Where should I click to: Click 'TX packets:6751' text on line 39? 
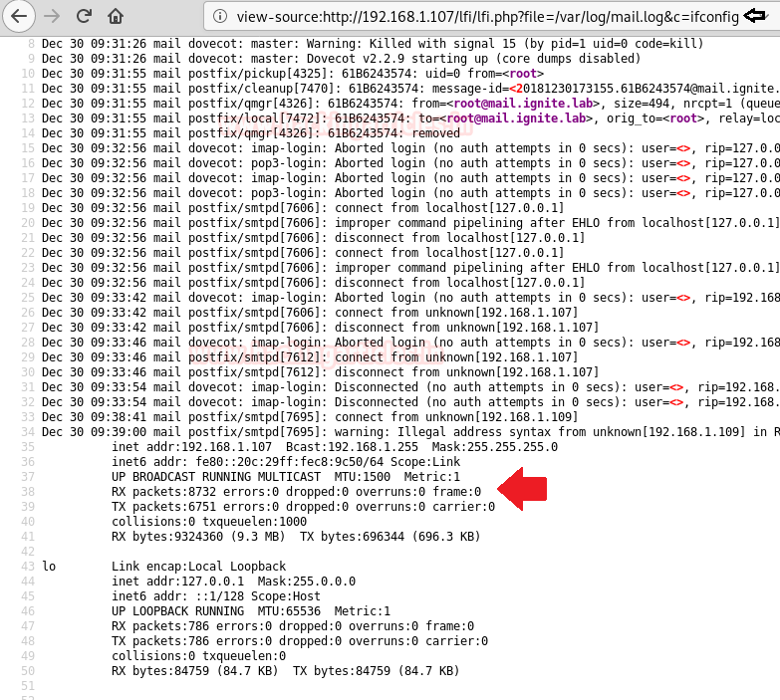(163, 507)
